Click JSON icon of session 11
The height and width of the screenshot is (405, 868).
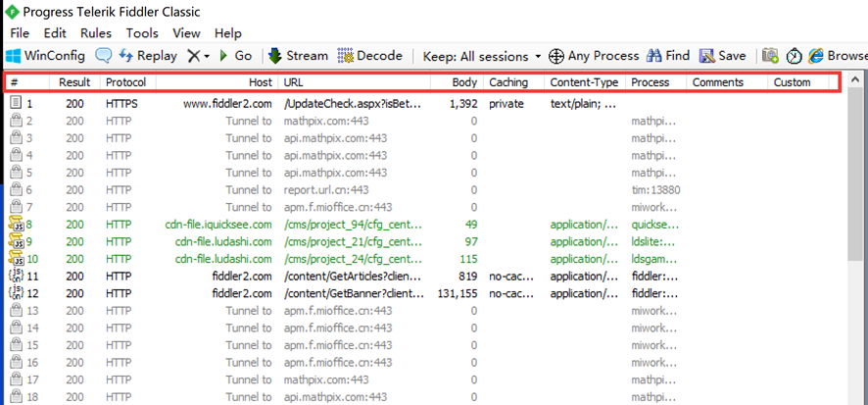coord(17,276)
